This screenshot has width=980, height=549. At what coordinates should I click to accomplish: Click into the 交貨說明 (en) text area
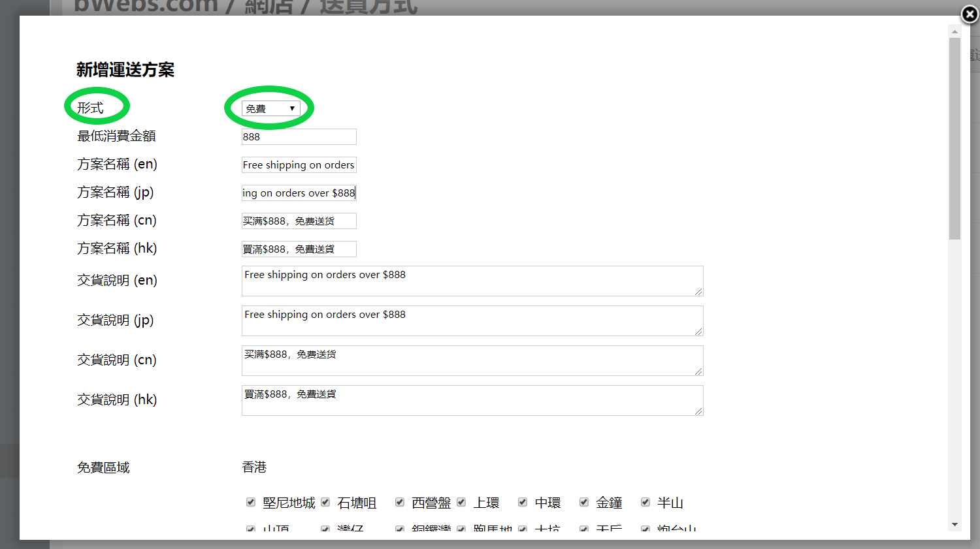click(472, 281)
